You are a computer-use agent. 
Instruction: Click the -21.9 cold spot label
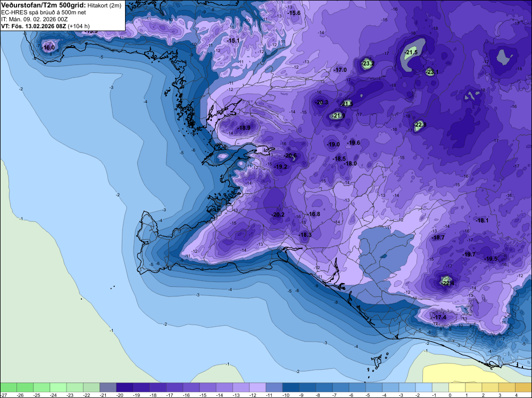click(x=338, y=115)
